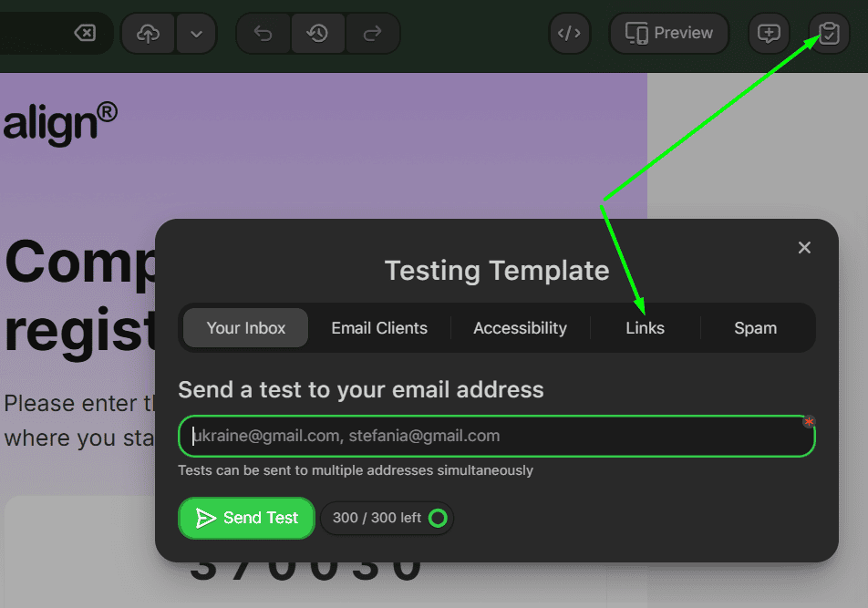Click the 'Tests can be sent to multiple addresses' text
868x608 pixels.
coord(356,470)
